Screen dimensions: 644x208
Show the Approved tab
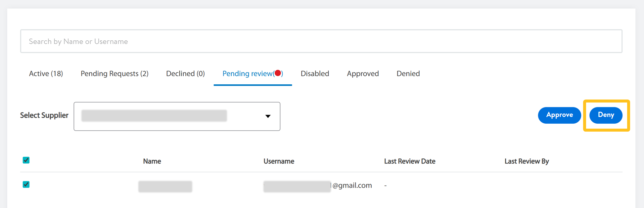pos(363,73)
